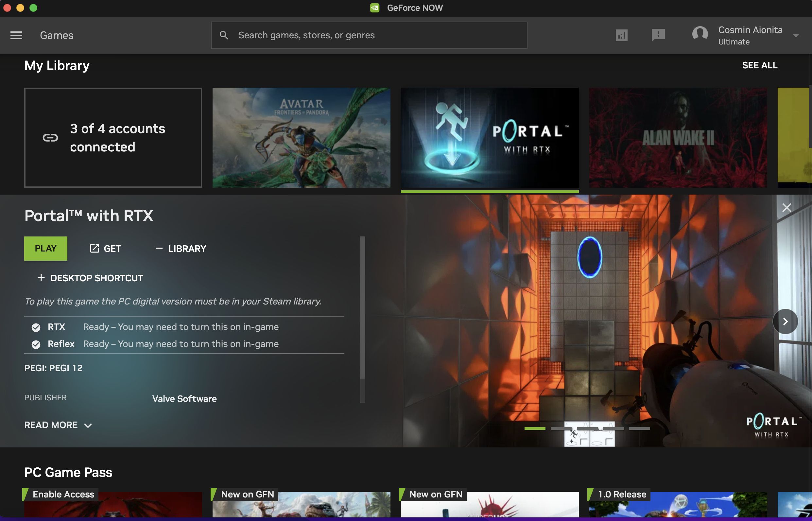Image resolution: width=812 pixels, height=521 pixels.
Task: Advance to next screenshot with arrow
Action: (x=785, y=321)
